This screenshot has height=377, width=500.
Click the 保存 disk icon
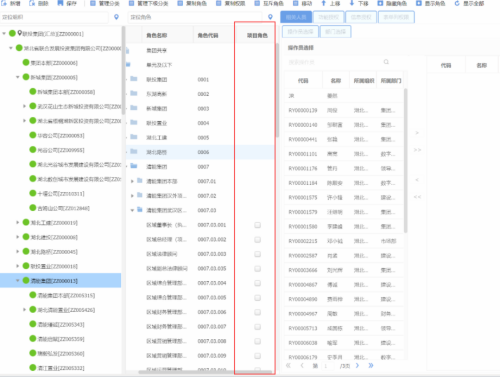coord(60,3)
